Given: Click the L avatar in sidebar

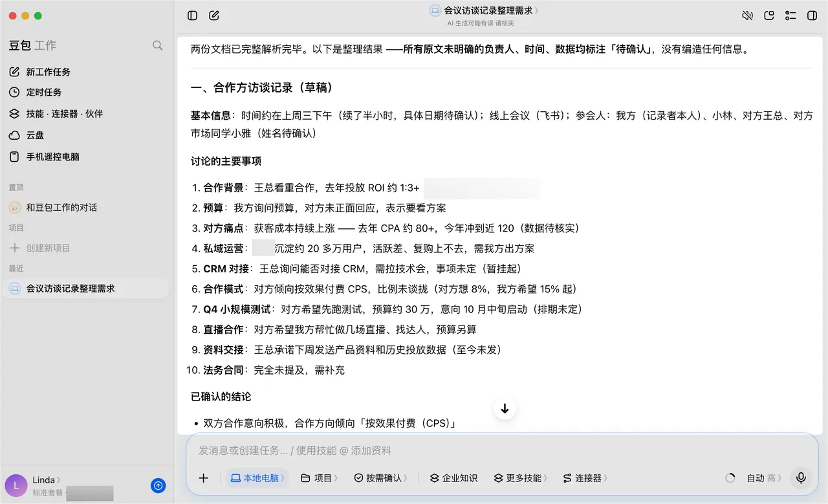Looking at the screenshot, I should coord(16,485).
